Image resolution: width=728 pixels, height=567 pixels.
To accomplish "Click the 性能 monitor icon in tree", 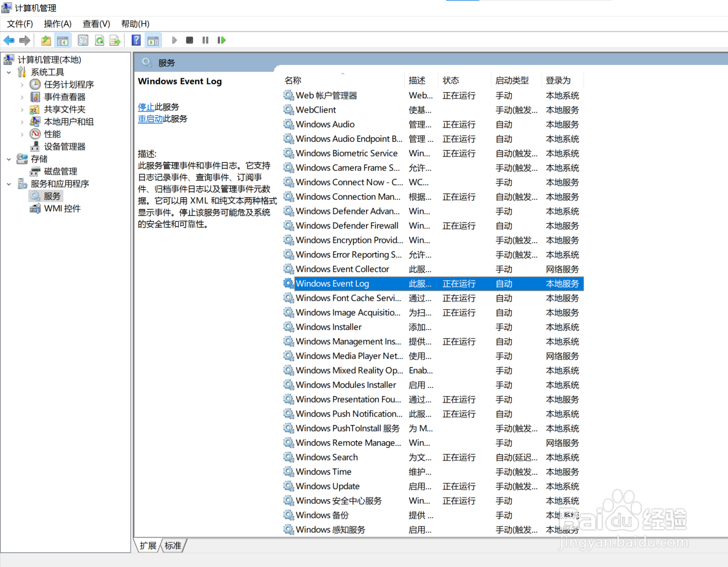I will pyautogui.click(x=35, y=134).
